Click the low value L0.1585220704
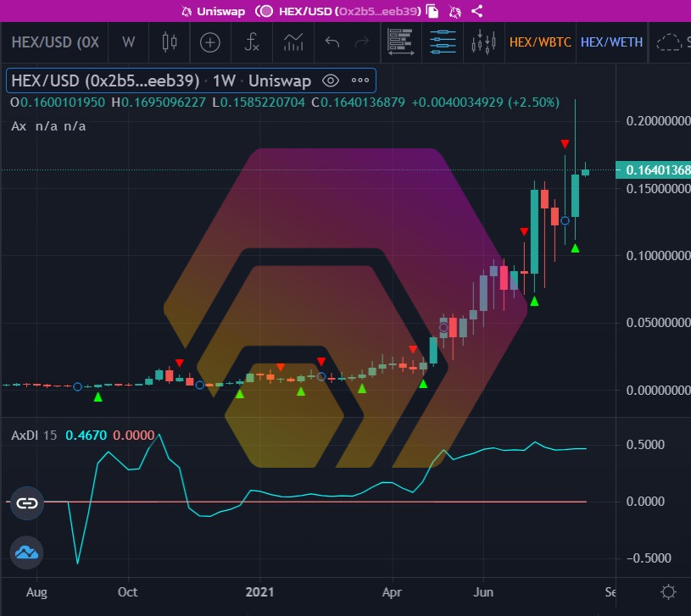Screen dimensions: 691x616 [259, 103]
